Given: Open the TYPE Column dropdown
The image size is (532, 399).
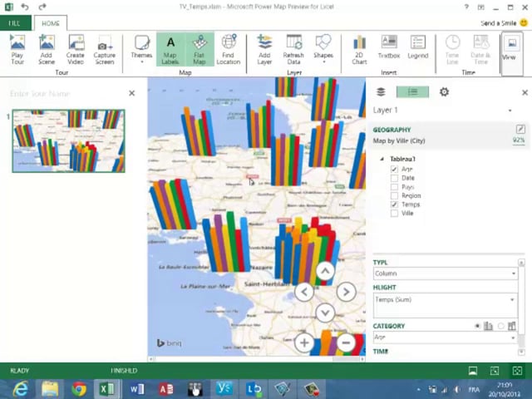Looking at the screenshot, I should [x=446, y=273].
